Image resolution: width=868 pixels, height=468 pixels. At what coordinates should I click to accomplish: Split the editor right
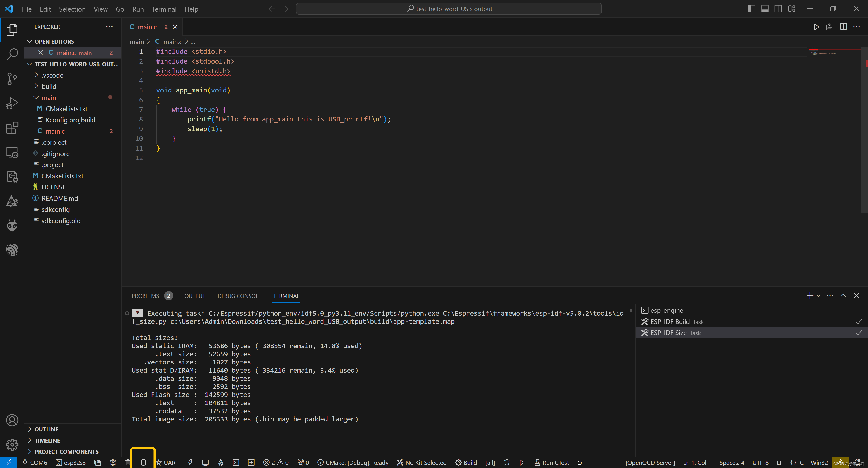point(843,27)
